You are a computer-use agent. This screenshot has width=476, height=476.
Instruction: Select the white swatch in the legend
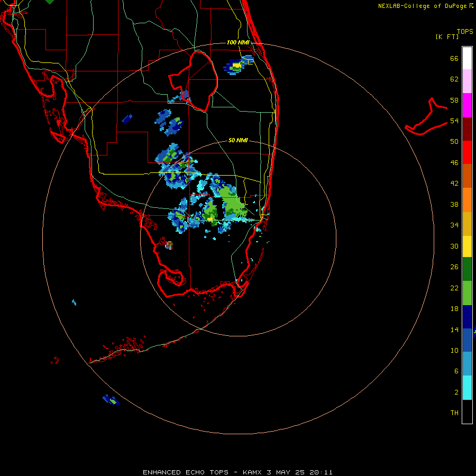467,58
